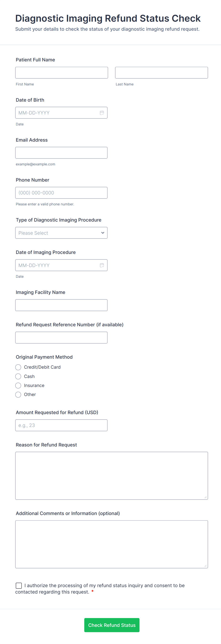Select Cash payment method
Viewport: 221px width, 644px height.
point(18,376)
